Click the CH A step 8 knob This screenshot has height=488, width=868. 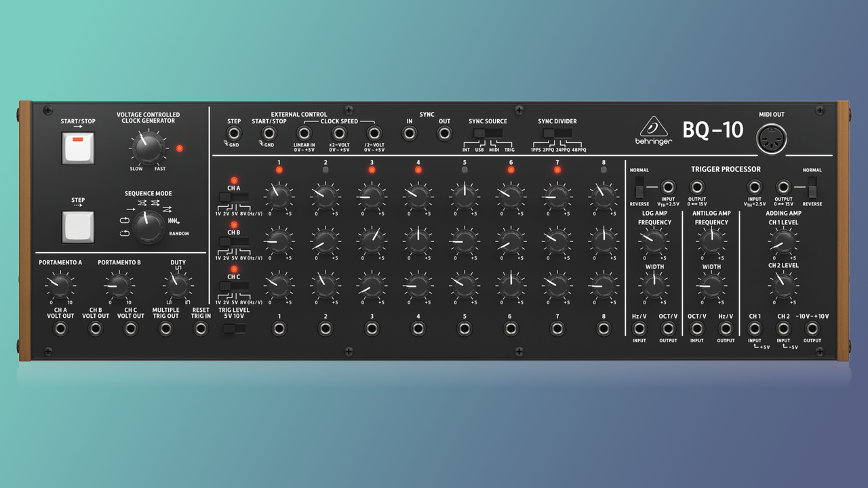(604, 197)
